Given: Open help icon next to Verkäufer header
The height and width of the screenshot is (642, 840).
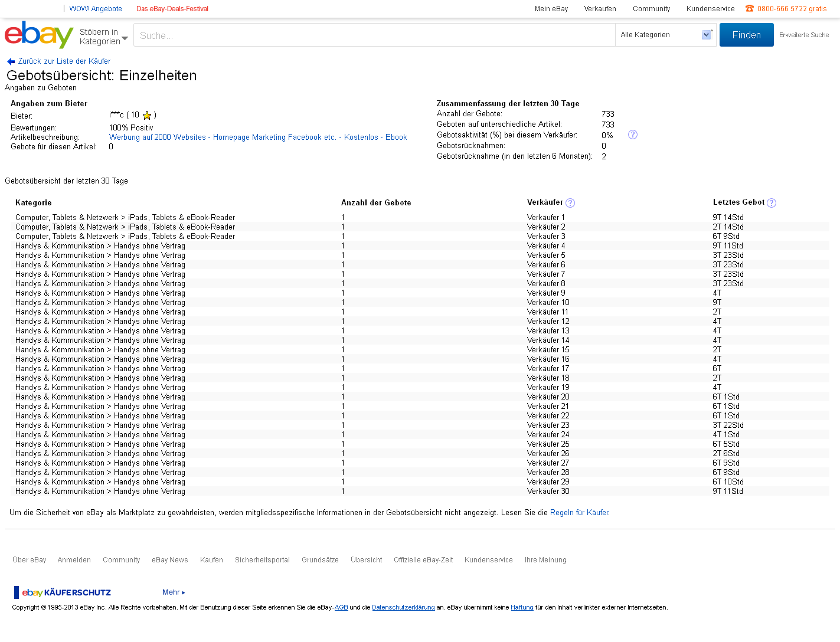Looking at the screenshot, I should [570, 203].
